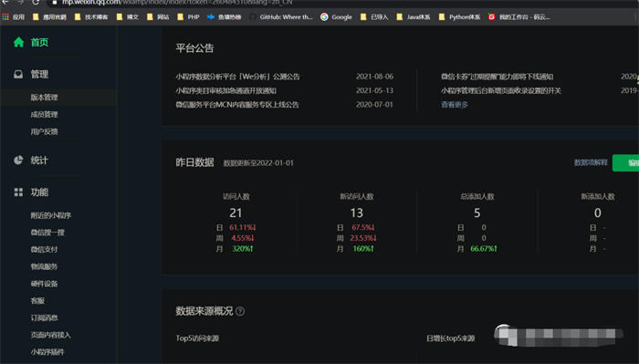Open the 微信服务平台MCN内容服务专区 announcement

(237, 105)
